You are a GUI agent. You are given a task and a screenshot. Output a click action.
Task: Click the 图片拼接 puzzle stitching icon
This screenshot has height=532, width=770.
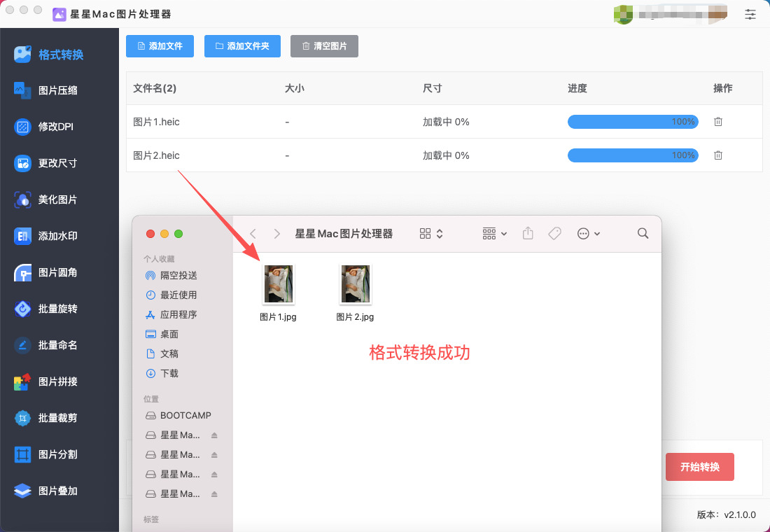click(22, 381)
